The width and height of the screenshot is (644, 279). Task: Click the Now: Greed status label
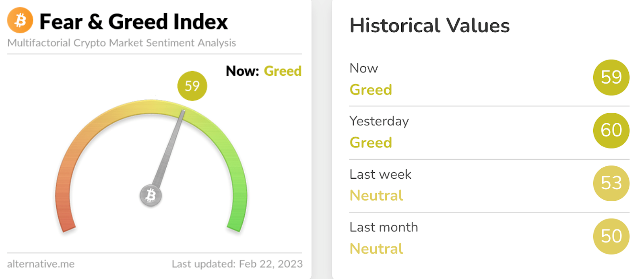click(x=264, y=71)
